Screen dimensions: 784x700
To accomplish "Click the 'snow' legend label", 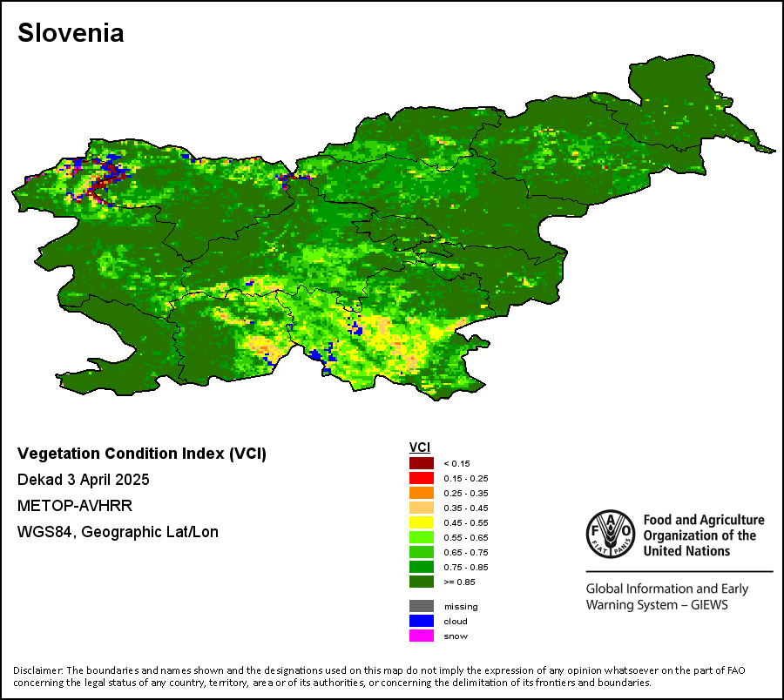I will point(456,636).
